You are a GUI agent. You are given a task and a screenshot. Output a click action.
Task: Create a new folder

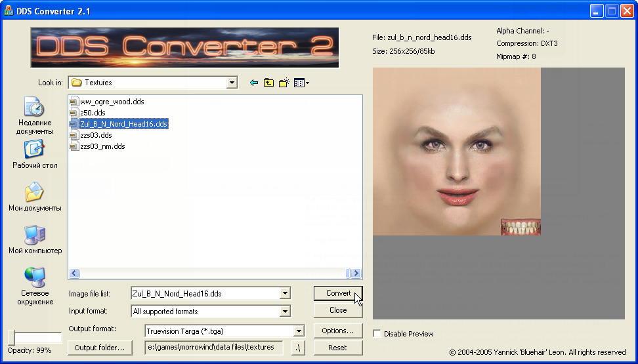tap(284, 83)
